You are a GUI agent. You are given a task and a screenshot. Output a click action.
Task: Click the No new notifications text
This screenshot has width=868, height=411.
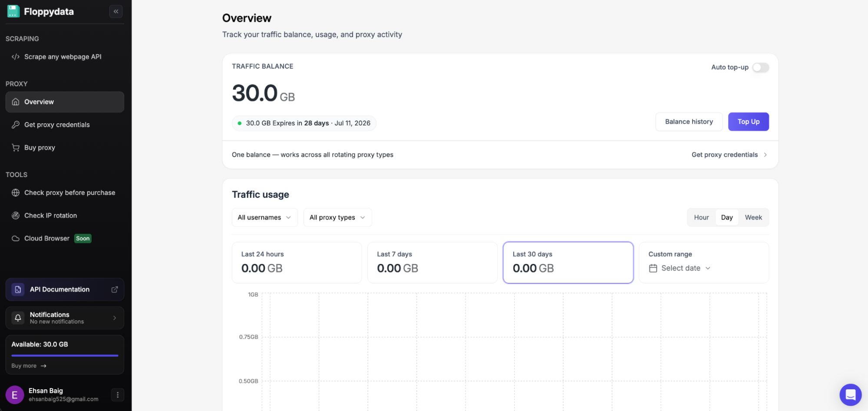57,322
